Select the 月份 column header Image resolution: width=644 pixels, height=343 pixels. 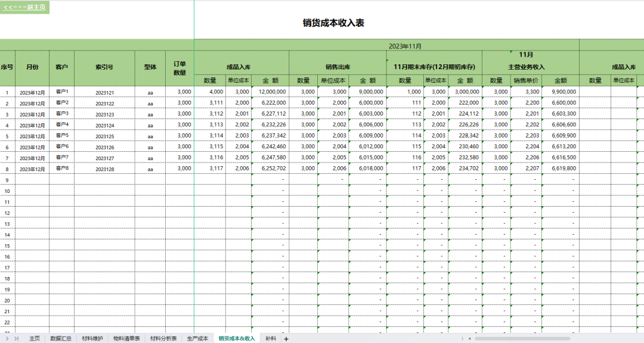click(x=32, y=67)
